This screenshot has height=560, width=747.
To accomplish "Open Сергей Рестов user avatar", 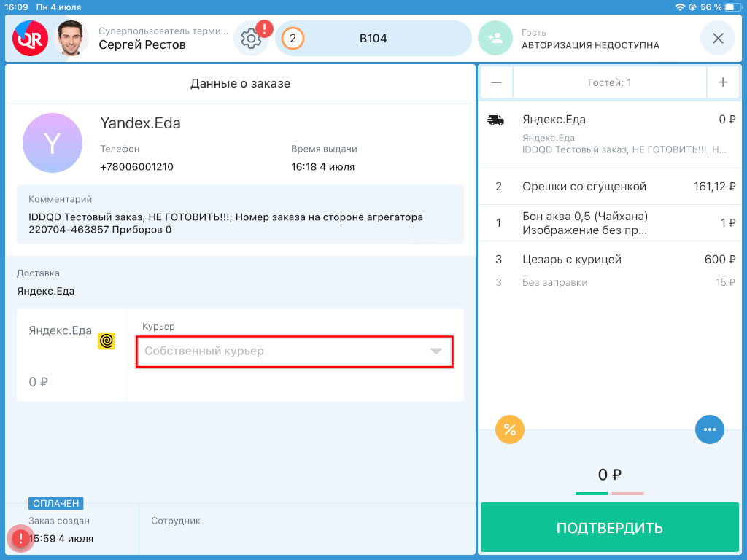I will [71, 39].
